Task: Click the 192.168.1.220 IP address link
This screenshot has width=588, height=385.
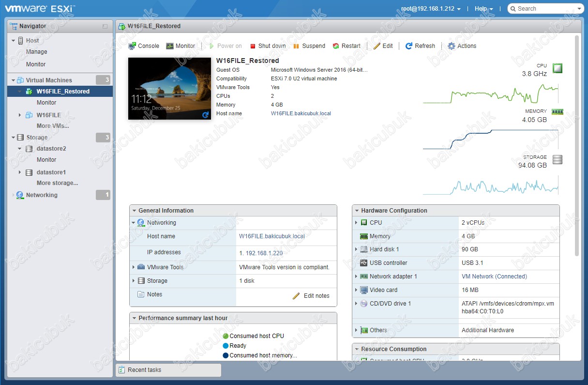Action: 264,253
